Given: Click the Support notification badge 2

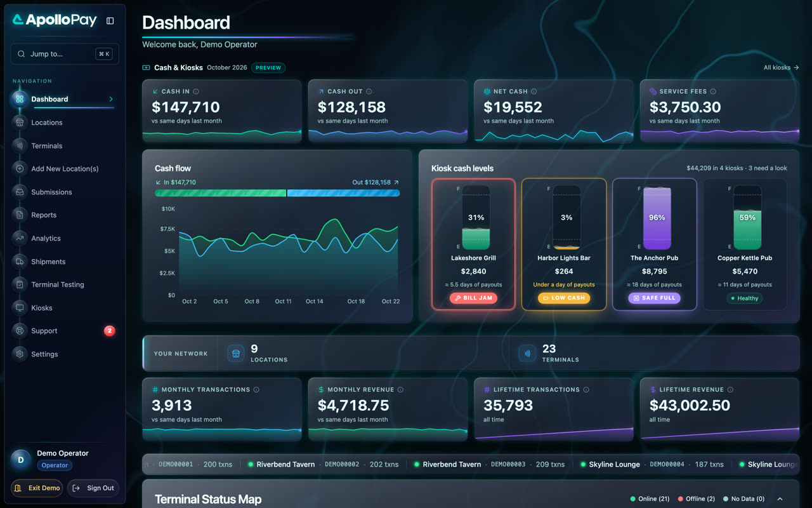Looking at the screenshot, I should pyautogui.click(x=110, y=331).
